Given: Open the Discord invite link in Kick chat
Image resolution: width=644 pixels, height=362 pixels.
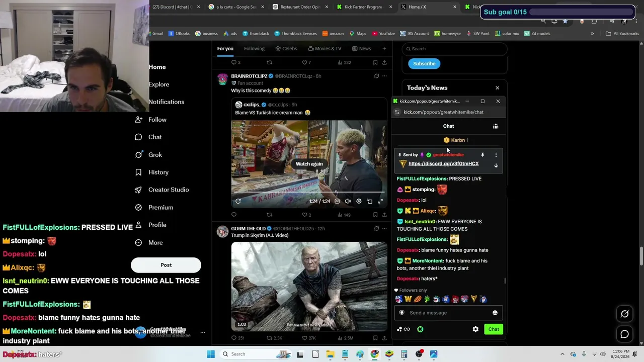Looking at the screenshot, I should coord(443,164).
